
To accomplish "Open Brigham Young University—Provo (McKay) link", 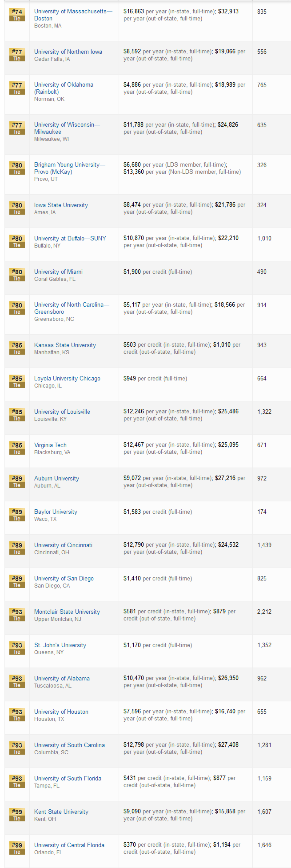I will (69, 165).
